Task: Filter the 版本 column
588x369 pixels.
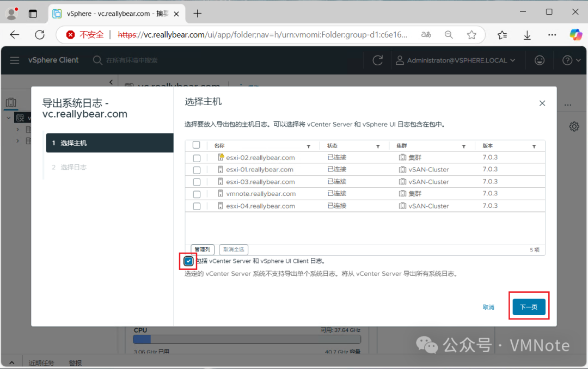Action: coord(534,146)
